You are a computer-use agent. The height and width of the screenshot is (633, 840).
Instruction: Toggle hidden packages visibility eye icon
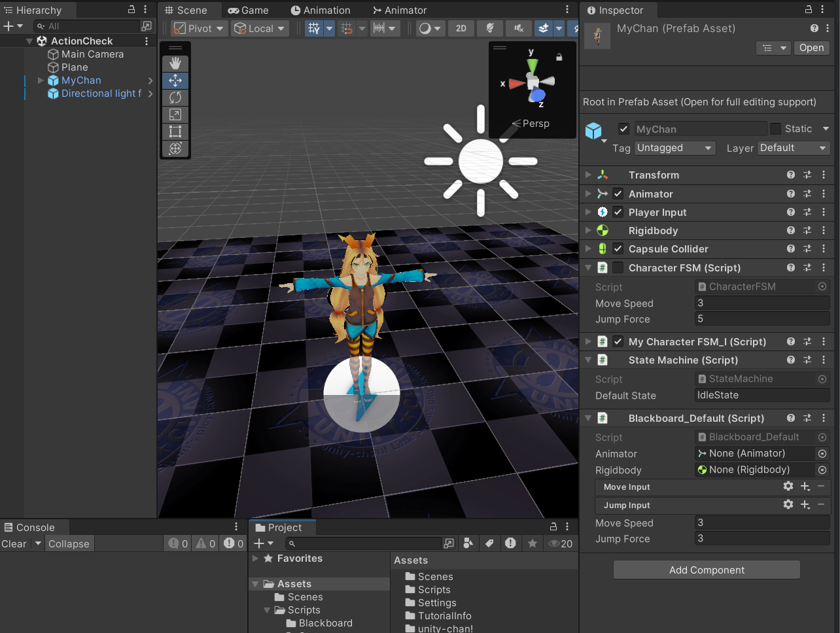click(x=560, y=543)
